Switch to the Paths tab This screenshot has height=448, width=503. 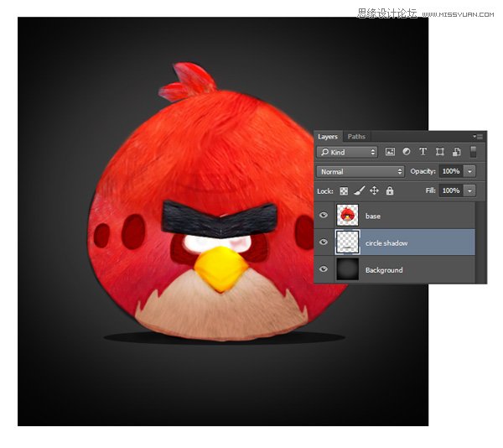pyautogui.click(x=356, y=136)
